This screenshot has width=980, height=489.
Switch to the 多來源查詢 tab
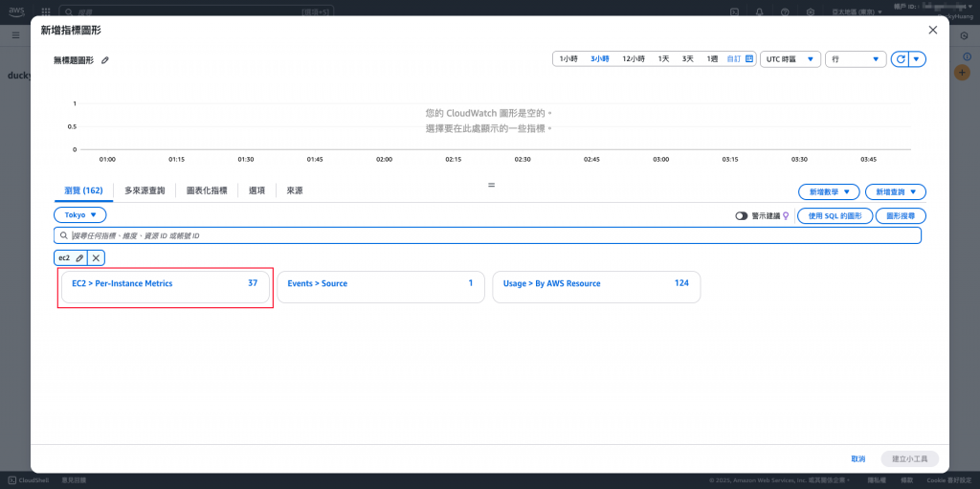click(x=145, y=190)
